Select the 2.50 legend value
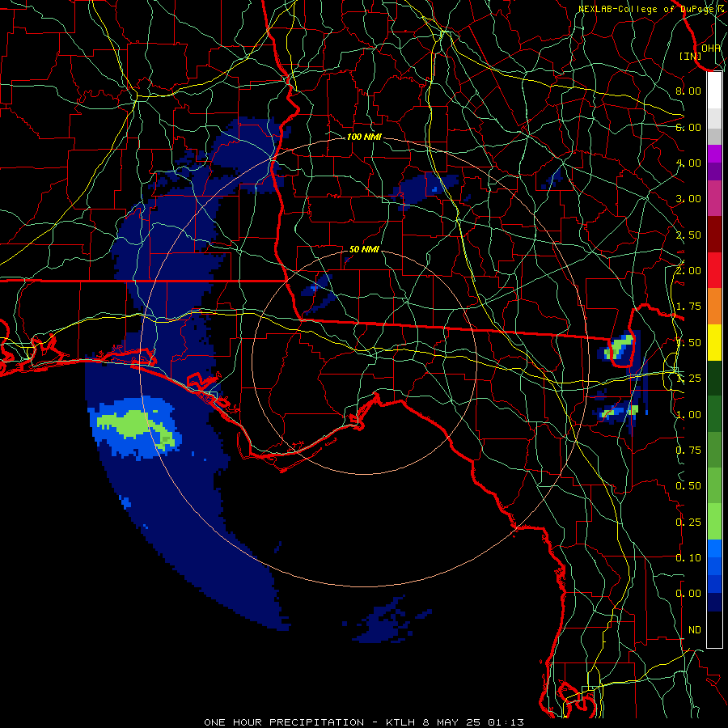The width and height of the screenshot is (728, 728). 688,235
